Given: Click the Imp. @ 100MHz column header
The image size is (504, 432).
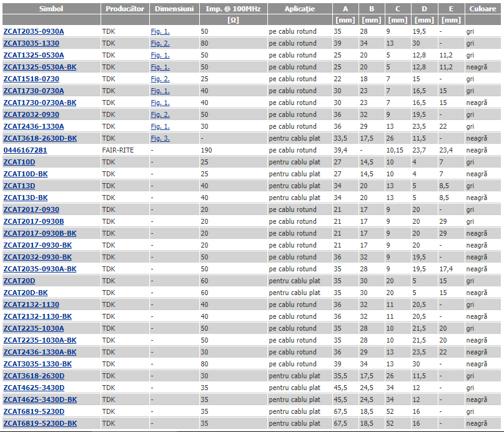Looking at the screenshot, I should [x=233, y=9].
